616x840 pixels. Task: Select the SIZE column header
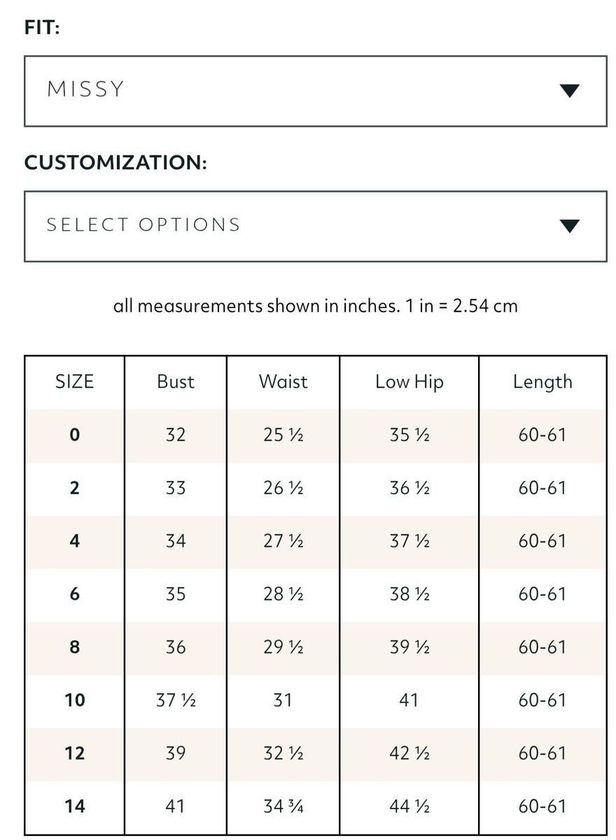pyautogui.click(x=74, y=381)
